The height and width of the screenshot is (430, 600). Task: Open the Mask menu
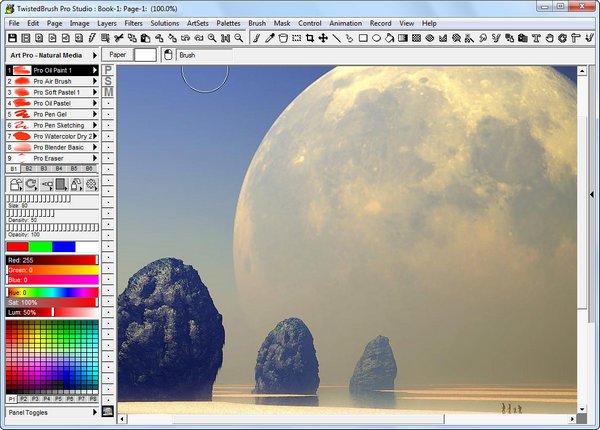[282, 23]
